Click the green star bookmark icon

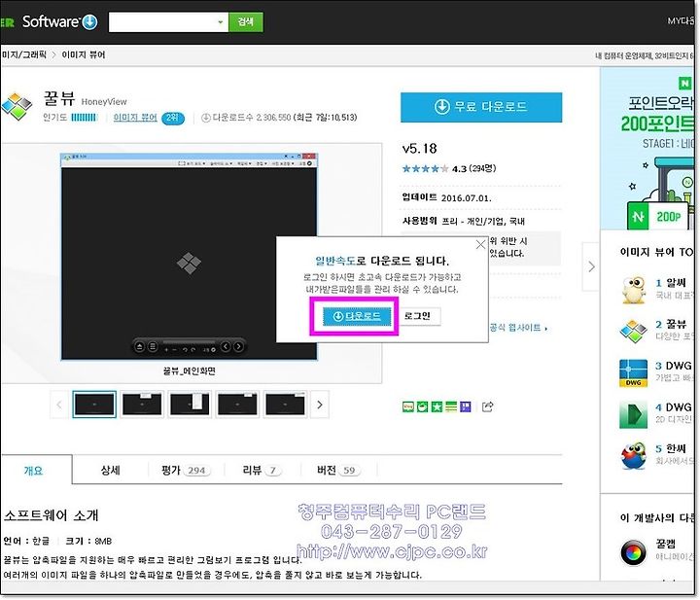click(x=437, y=406)
